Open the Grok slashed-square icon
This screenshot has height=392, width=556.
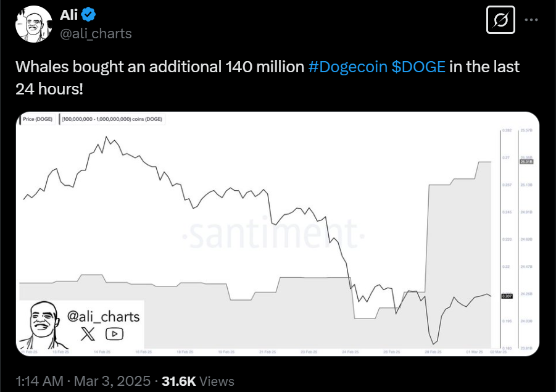click(x=500, y=21)
